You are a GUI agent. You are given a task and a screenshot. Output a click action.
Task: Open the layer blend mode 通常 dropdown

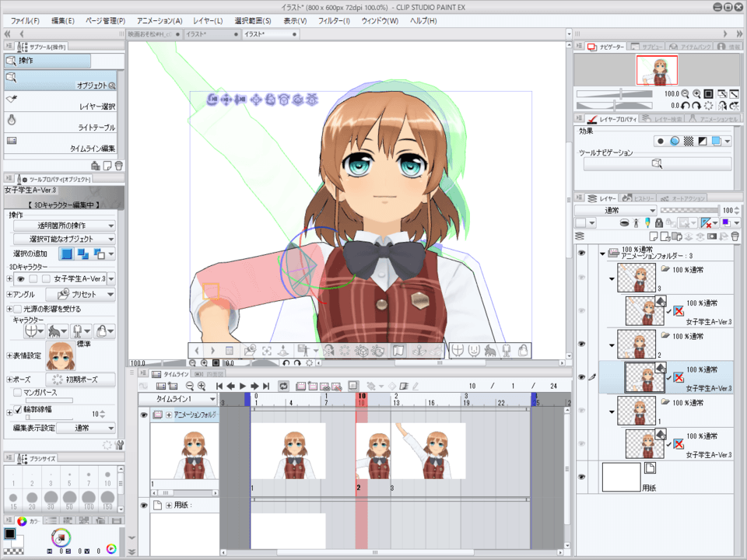(615, 211)
